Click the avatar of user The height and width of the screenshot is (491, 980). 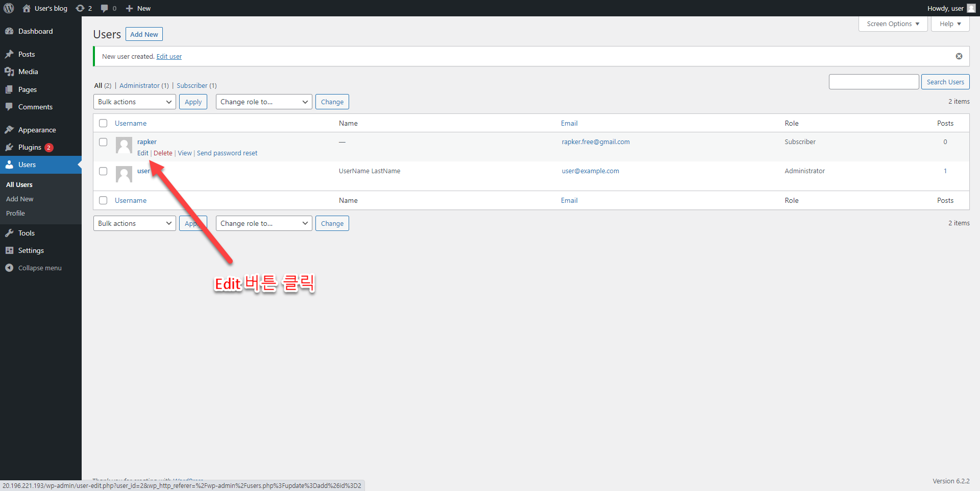tap(124, 174)
